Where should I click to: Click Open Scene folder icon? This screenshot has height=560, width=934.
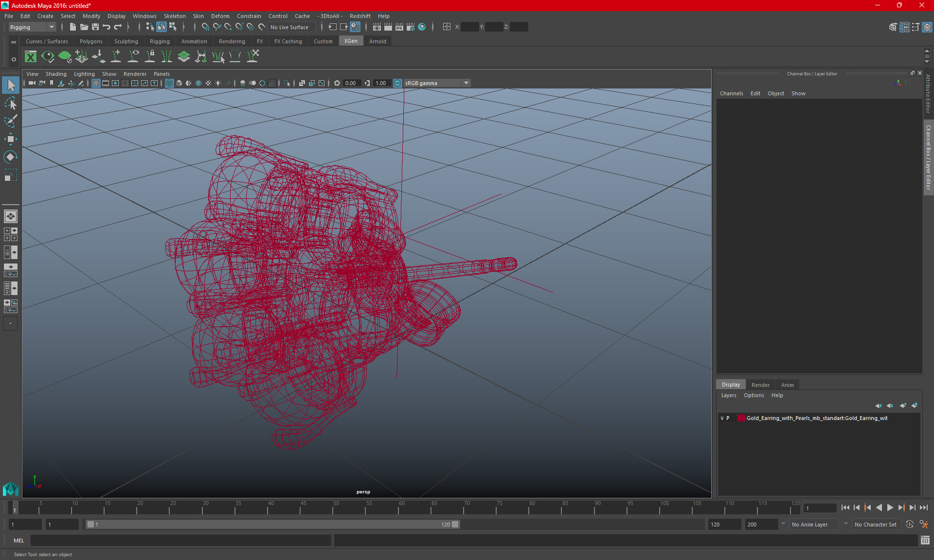(84, 27)
